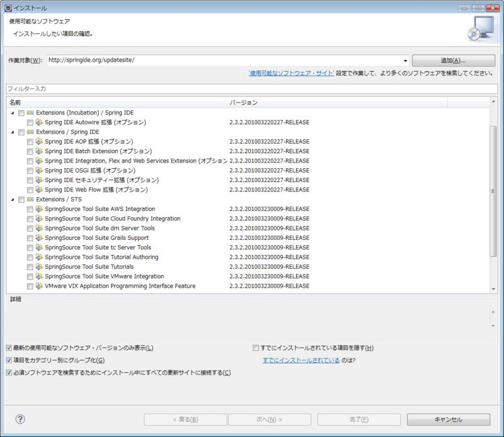Tick Spring IDE AOP 拡張 checkbox

(x=30, y=142)
